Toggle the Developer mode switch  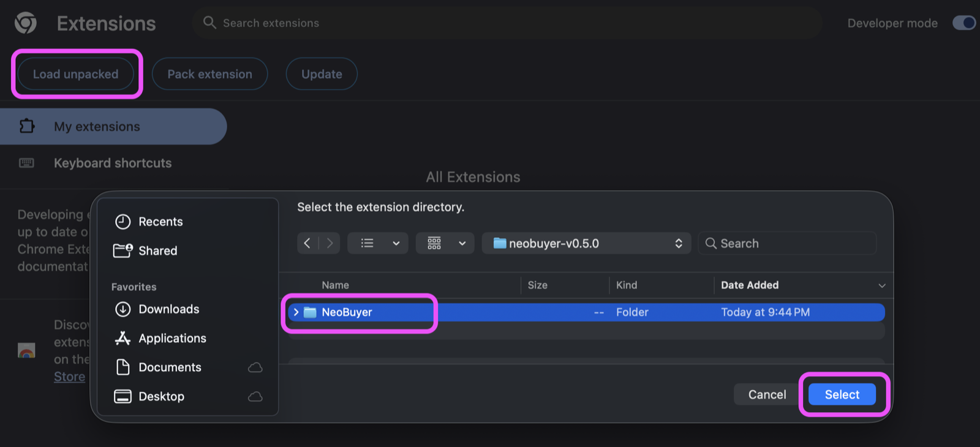coord(964,23)
